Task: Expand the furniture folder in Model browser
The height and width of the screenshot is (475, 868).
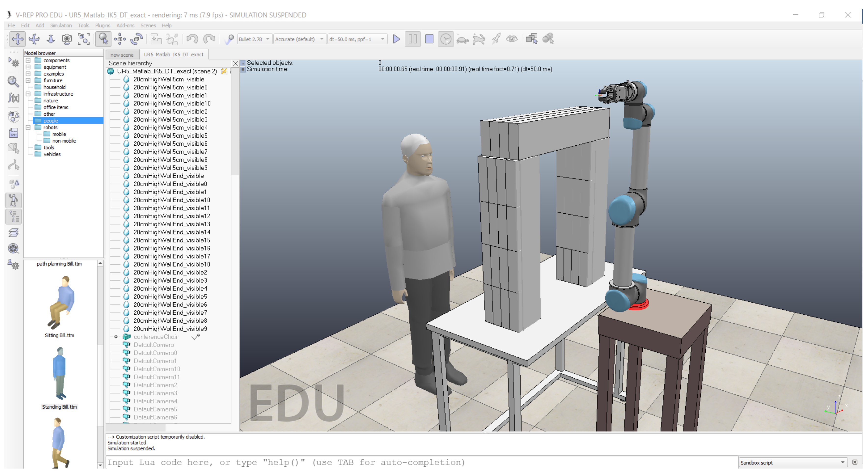Action: click(x=28, y=80)
